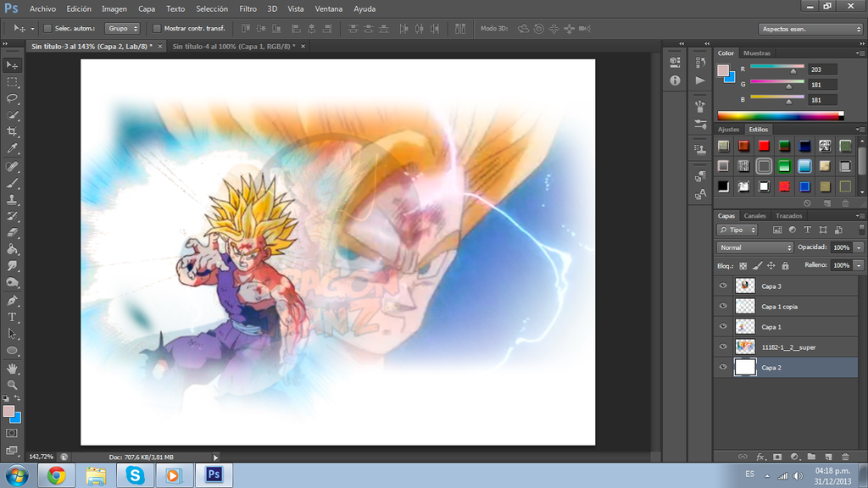Click the R value input field
The height and width of the screenshot is (488, 868).
coord(822,69)
